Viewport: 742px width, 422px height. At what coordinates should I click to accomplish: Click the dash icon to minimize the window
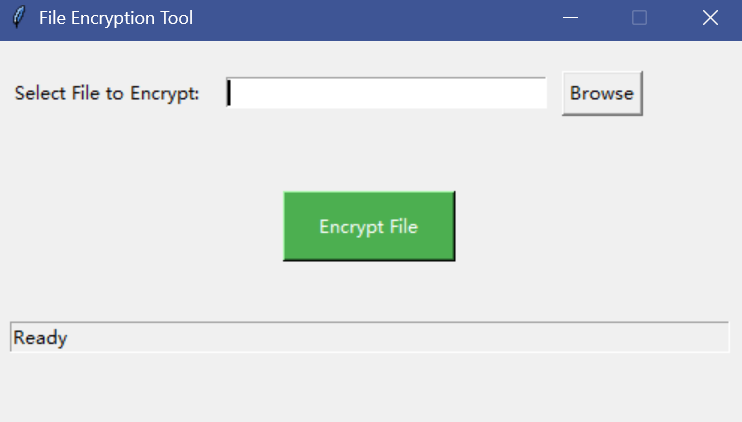(x=571, y=18)
